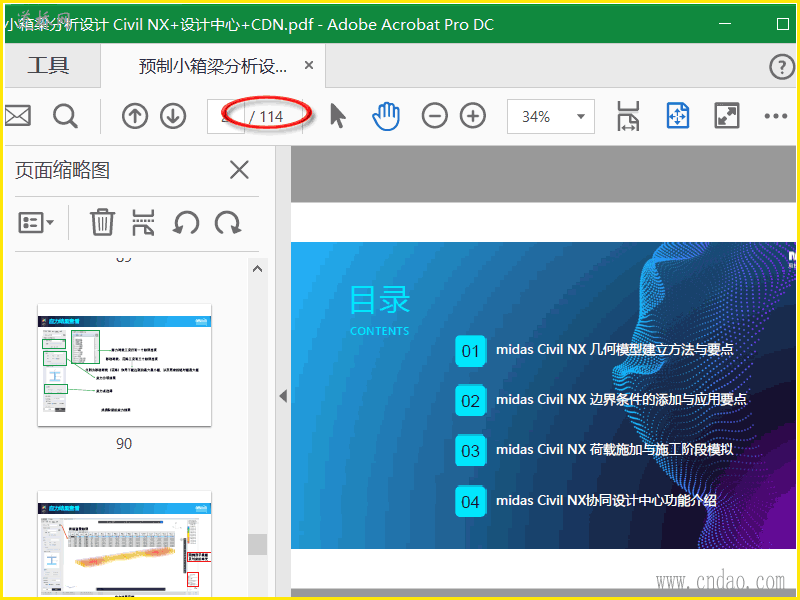Viewport: 800px width, 600px height.
Task: Activate the hand pan tool
Action: coord(386,116)
